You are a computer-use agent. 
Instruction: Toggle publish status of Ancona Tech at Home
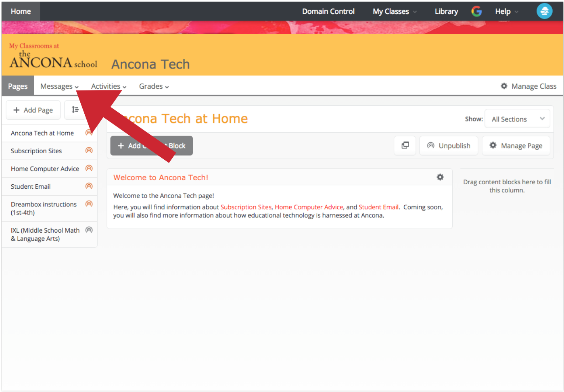[89, 133]
